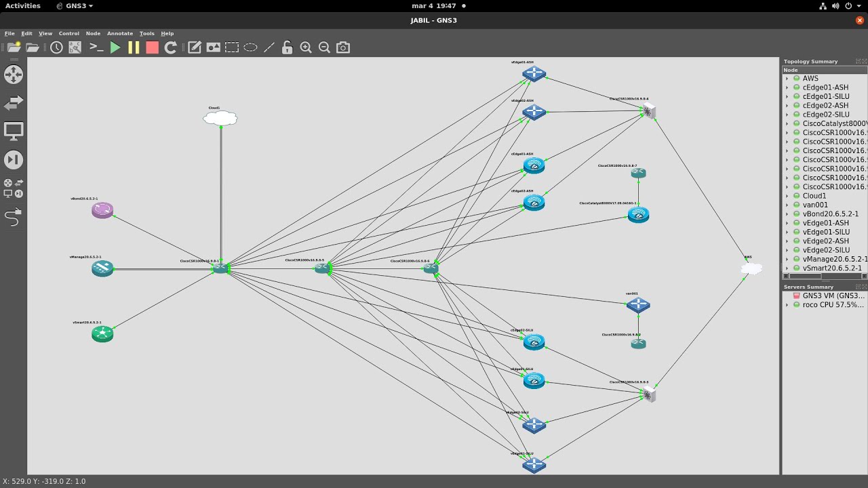Take a screenshot with camera icon
This screenshot has width=868, height=488.
click(x=343, y=47)
